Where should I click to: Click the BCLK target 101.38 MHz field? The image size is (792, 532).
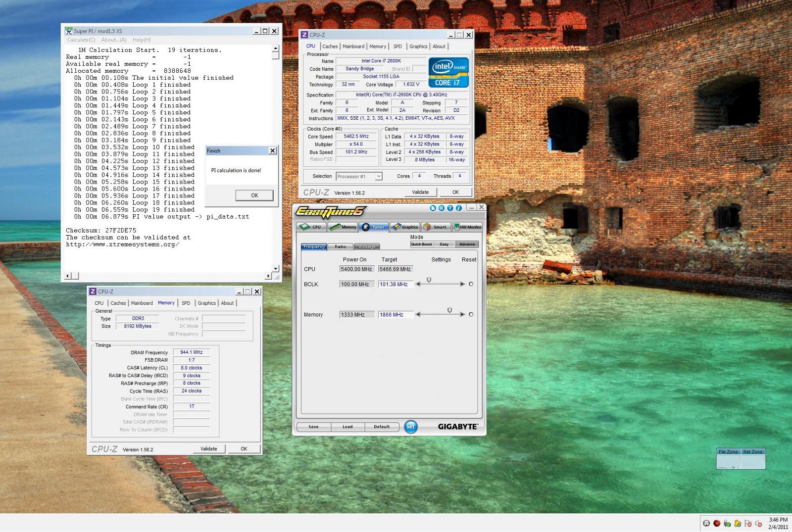coord(396,284)
